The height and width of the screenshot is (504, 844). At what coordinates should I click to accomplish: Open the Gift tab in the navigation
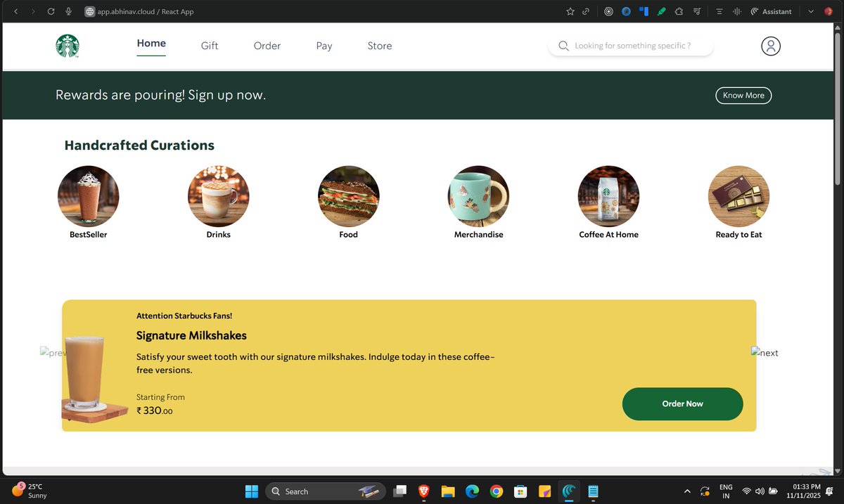pos(210,46)
